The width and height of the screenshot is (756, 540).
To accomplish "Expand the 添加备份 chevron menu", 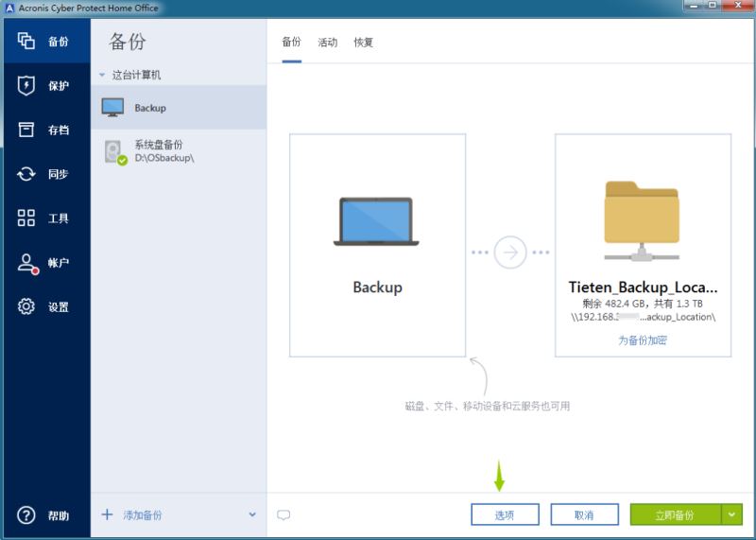I will pos(252,514).
